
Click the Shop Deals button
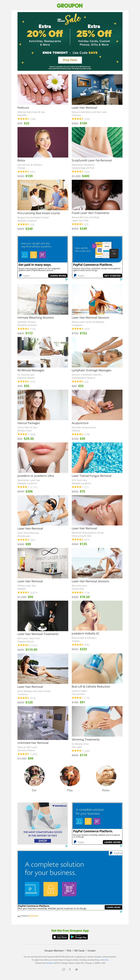click(70, 60)
